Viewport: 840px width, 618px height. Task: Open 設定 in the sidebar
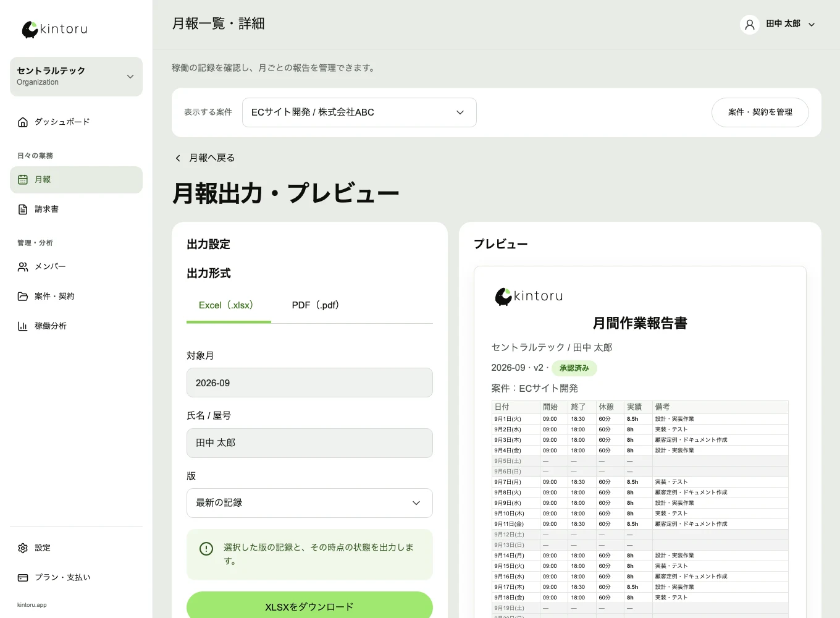point(76,548)
